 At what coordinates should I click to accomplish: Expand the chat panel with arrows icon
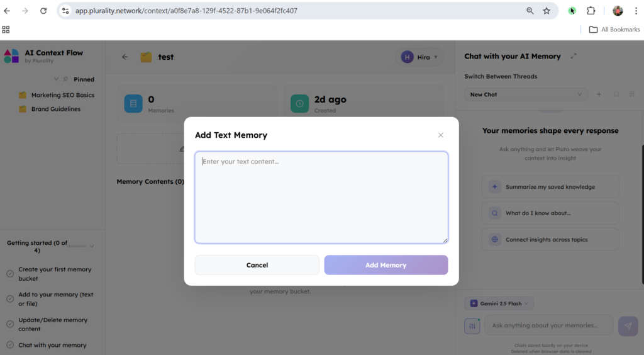tap(574, 56)
